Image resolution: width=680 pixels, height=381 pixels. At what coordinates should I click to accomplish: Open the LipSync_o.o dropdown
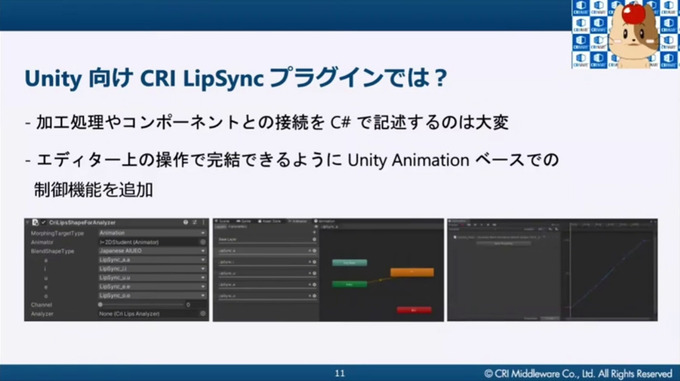(152, 296)
